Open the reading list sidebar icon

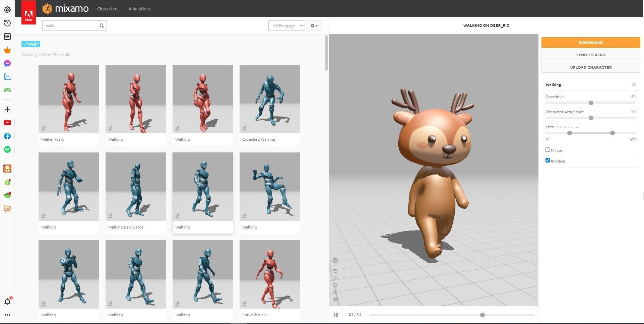pyautogui.click(x=7, y=37)
